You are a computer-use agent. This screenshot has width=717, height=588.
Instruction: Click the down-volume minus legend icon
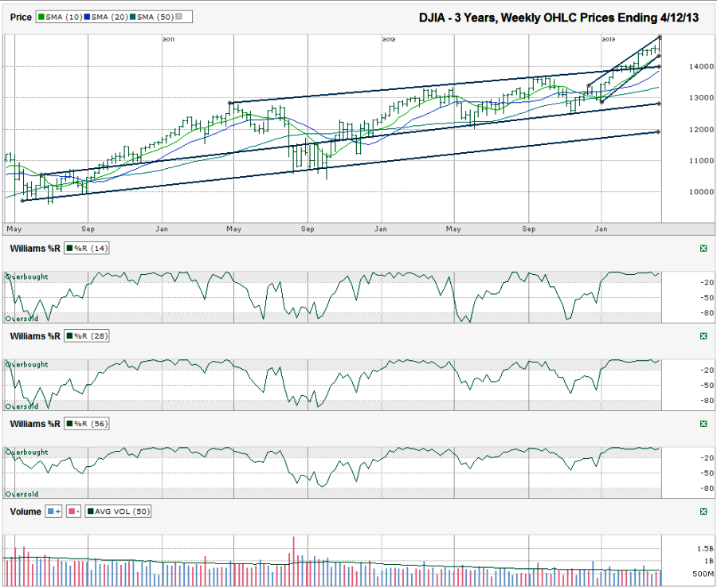tap(73, 512)
